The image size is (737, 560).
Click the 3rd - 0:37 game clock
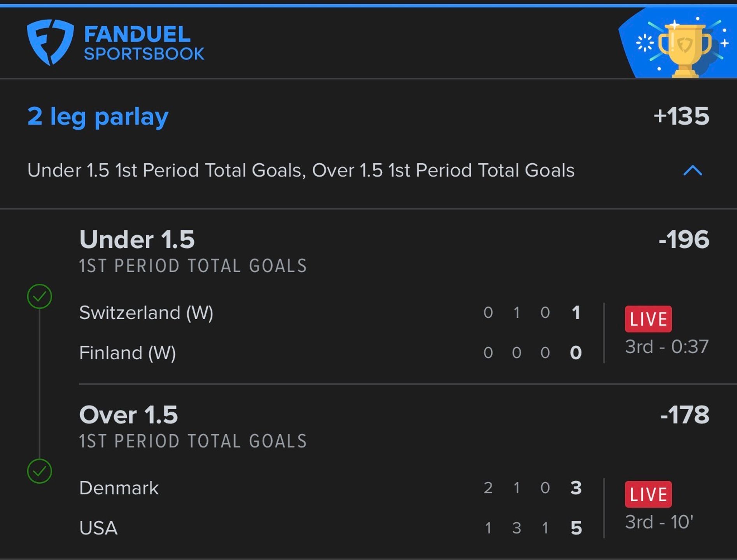point(667,346)
